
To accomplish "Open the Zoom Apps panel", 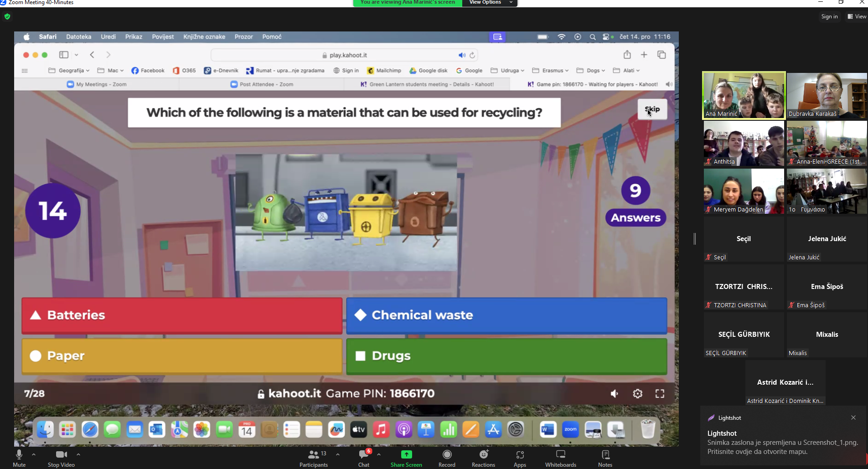I will (x=520, y=458).
